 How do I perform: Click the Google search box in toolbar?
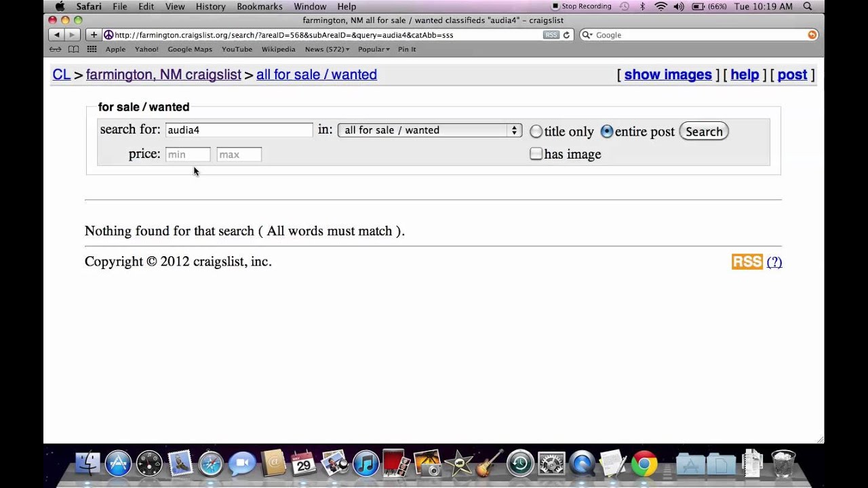(x=698, y=35)
